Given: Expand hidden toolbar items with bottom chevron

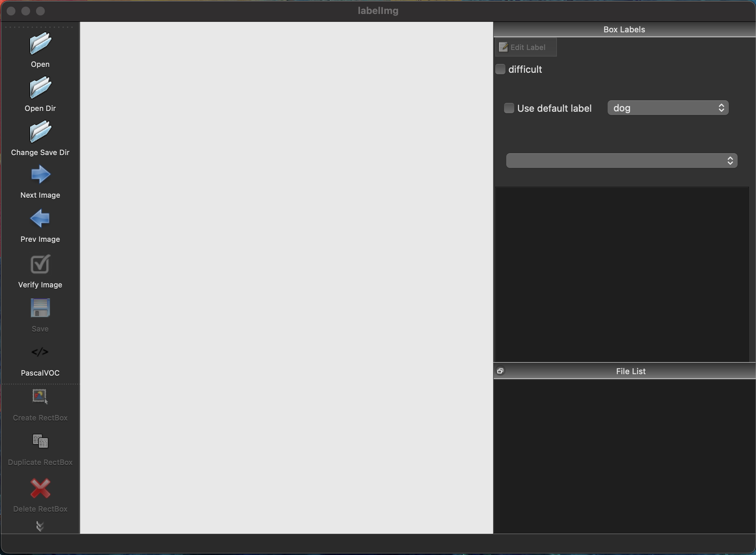Looking at the screenshot, I should pyautogui.click(x=40, y=526).
